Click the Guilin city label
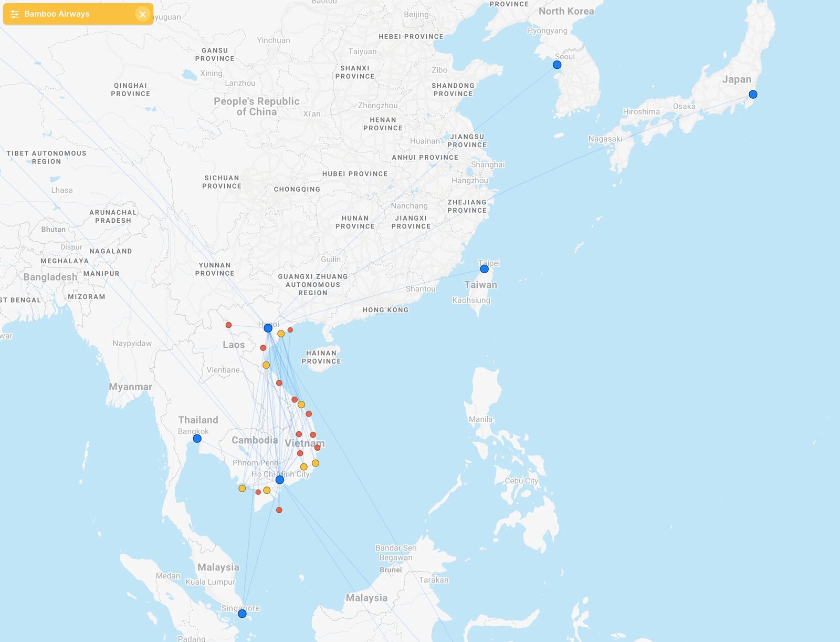The height and width of the screenshot is (642, 840). (331, 260)
